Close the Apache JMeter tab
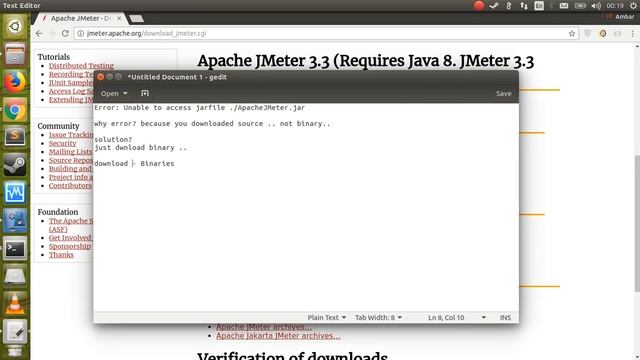This screenshot has height=360, width=640. click(x=119, y=18)
